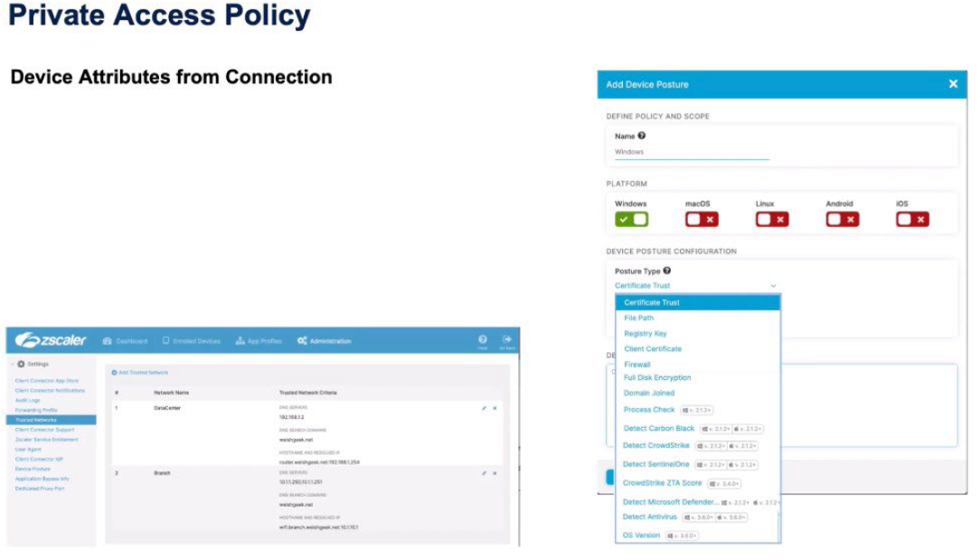Viewport: 980px width, 560px height.
Task: Click the Help icon in the header
Action: point(483,339)
